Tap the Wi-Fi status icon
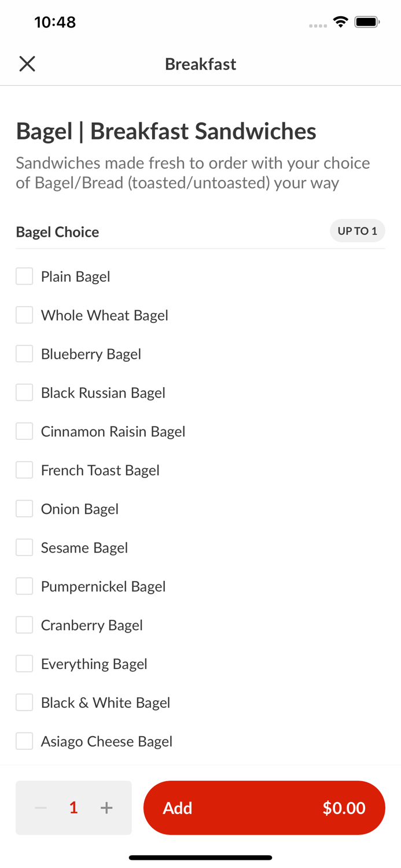The image size is (401, 868). click(x=340, y=21)
